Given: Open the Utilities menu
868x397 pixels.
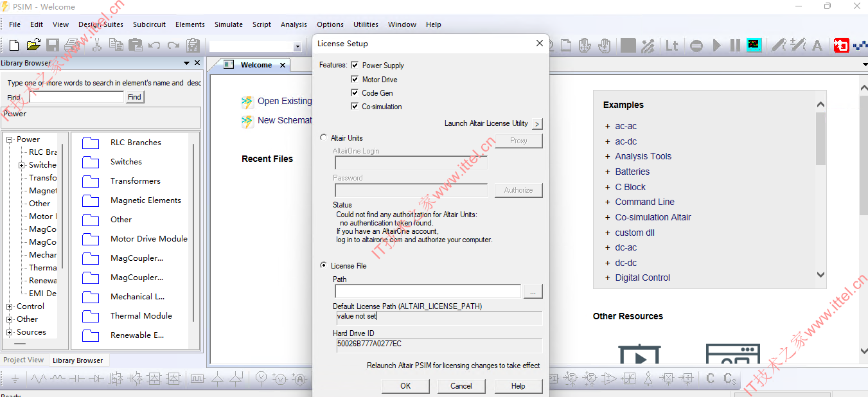Looking at the screenshot, I should (x=366, y=24).
